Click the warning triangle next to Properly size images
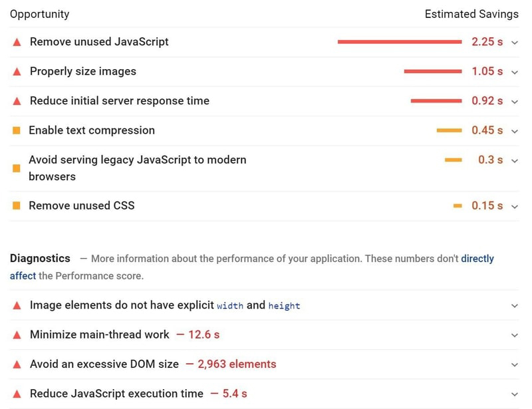Viewport: 532px width, 409px height. (x=16, y=72)
